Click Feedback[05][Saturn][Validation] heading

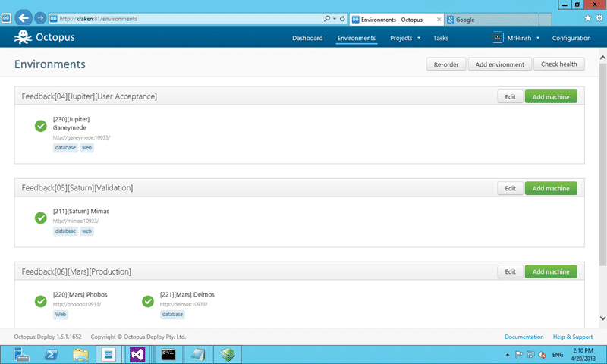[x=77, y=187]
